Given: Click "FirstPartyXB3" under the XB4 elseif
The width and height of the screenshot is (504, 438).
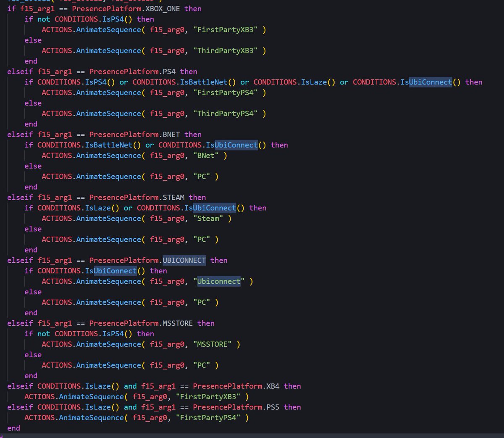Looking at the screenshot, I should point(208,397).
